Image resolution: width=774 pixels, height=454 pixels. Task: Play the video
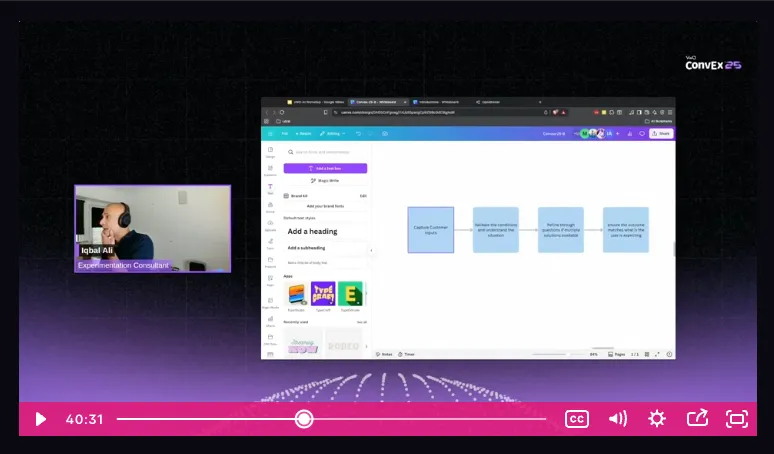pyautogui.click(x=40, y=419)
